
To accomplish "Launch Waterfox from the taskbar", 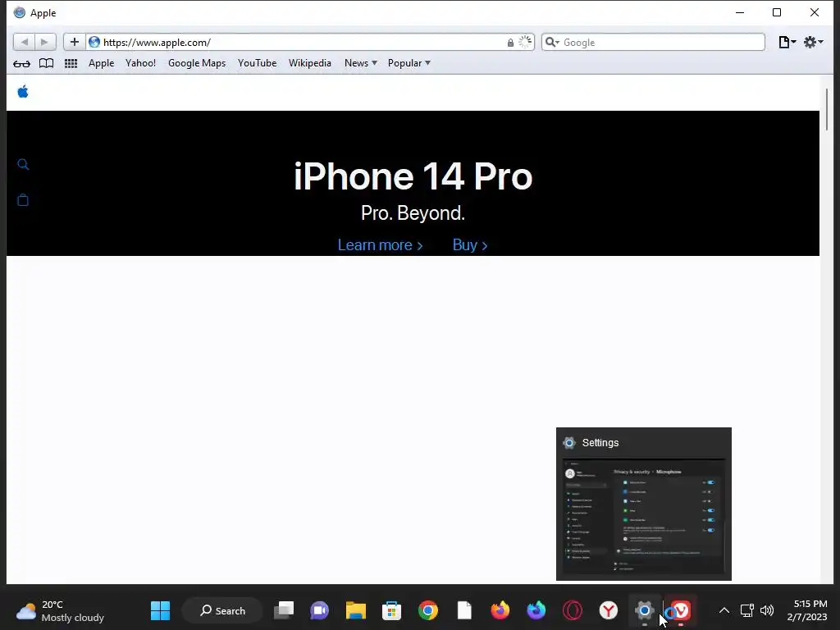I will pos(536,610).
